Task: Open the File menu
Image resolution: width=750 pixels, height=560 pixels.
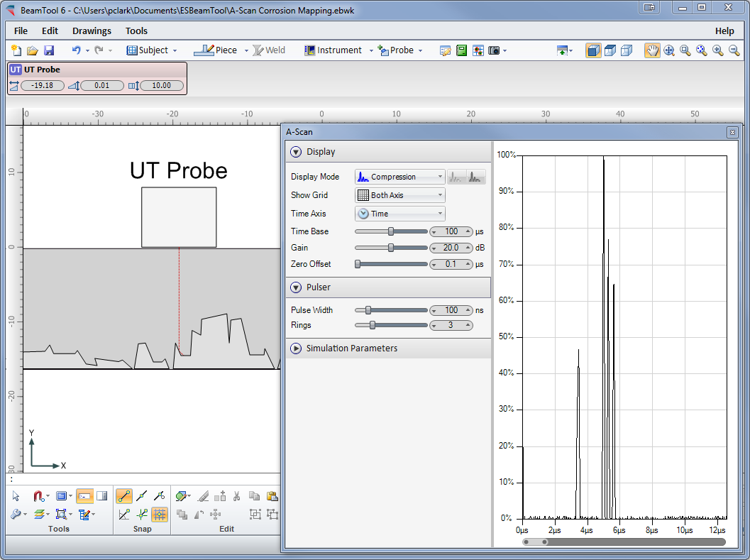Action: coord(21,31)
